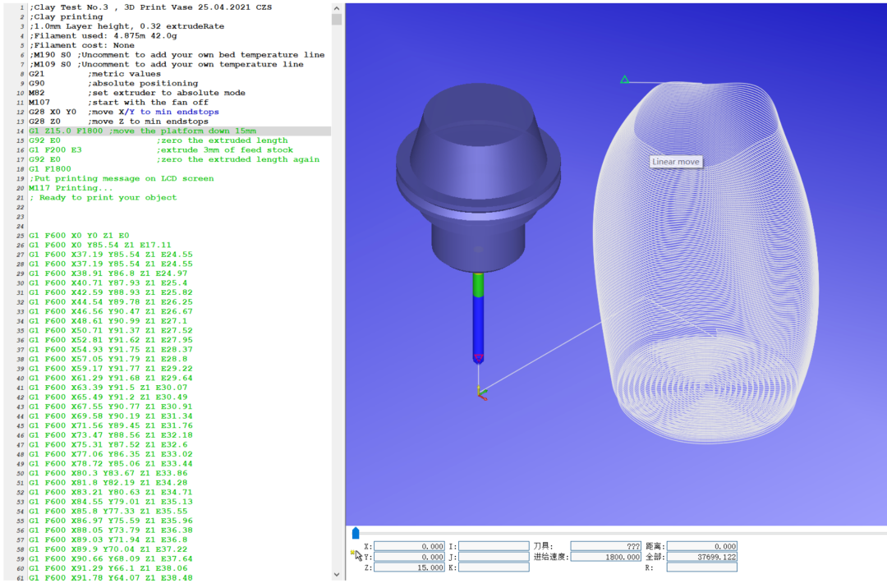
Task: Click the code editor vertical scrollbar thumb
Action: pyautogui.click(x=337, y=20)
